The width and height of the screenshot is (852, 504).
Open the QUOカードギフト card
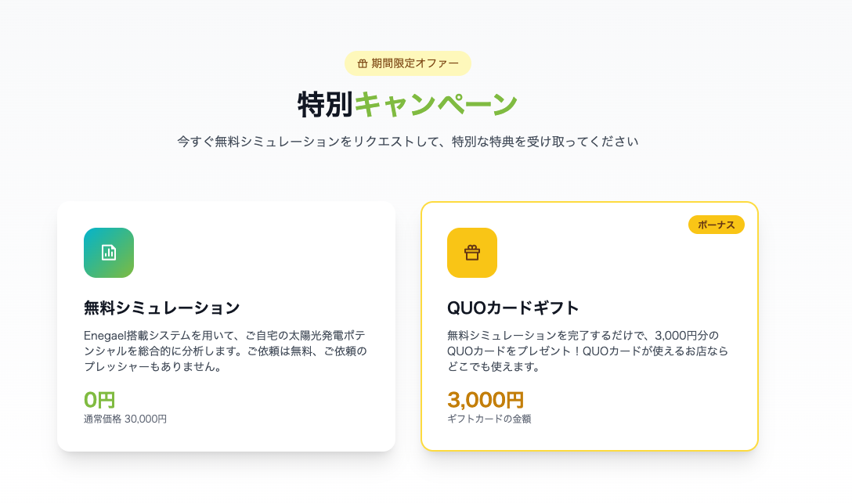point(590,326)
